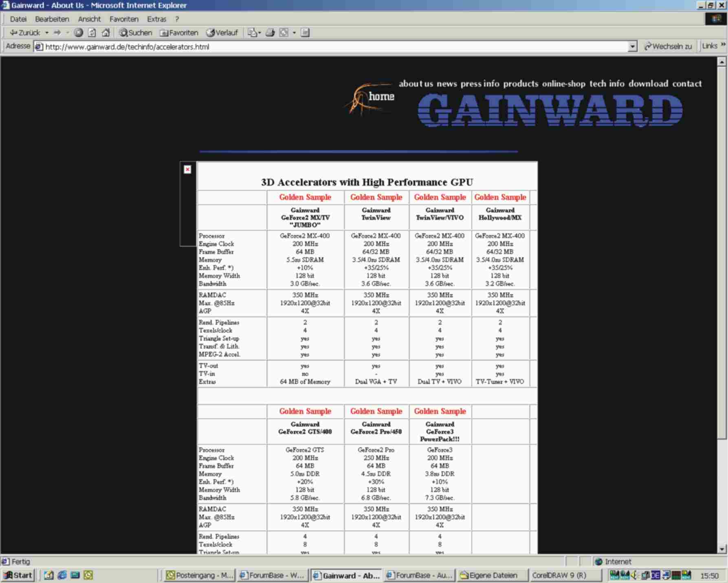Open the Suchen search pane
Viewport: 728px width, 583px height.
135,33
